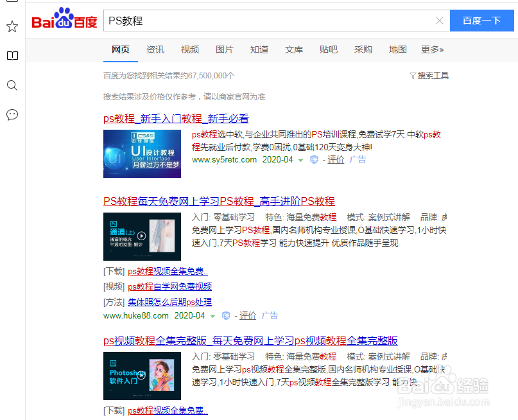
Task: Go to the 贴吧 tab
Action: point(329,49)
